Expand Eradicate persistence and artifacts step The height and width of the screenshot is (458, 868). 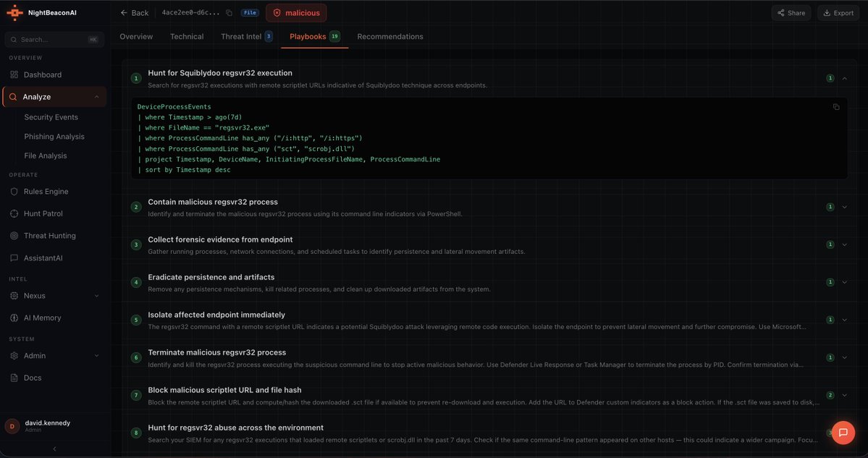tap(844, 282)
